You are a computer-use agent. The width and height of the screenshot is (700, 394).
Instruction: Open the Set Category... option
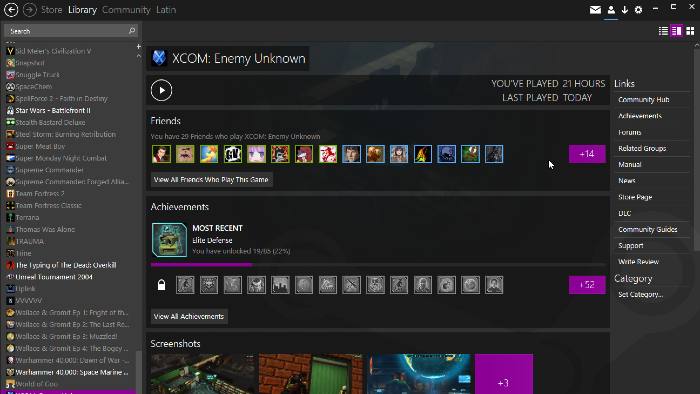(x=641, y=294)
